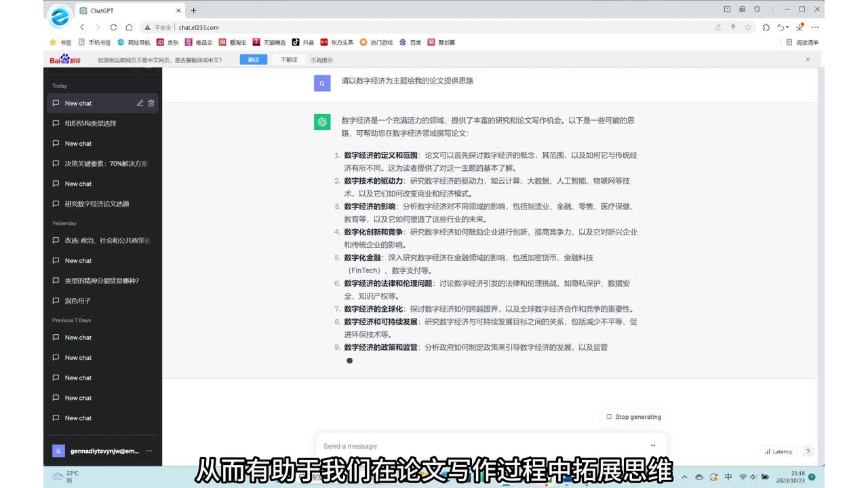Open the 研究数字经济论文选题 chat

[97, 204]
